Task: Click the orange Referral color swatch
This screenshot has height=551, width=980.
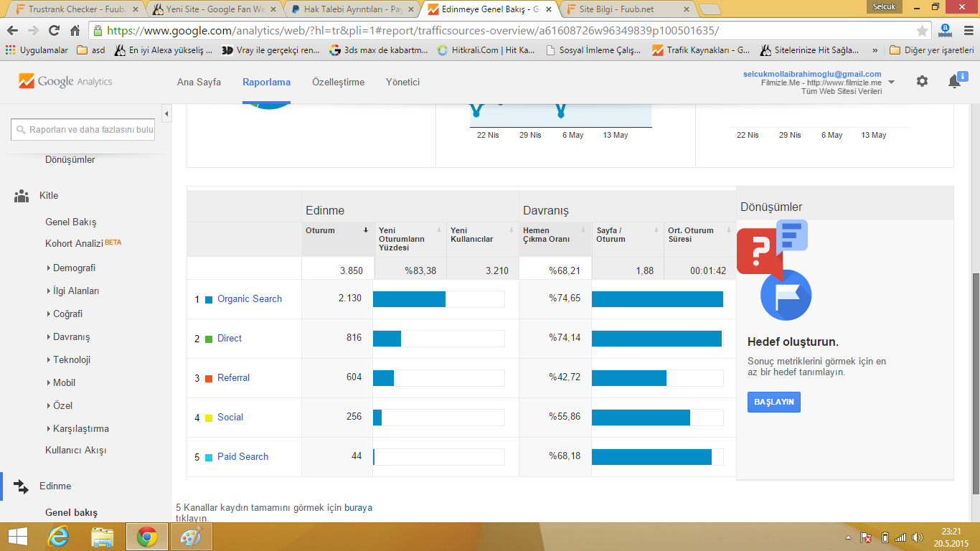Action: pos(209,378)
